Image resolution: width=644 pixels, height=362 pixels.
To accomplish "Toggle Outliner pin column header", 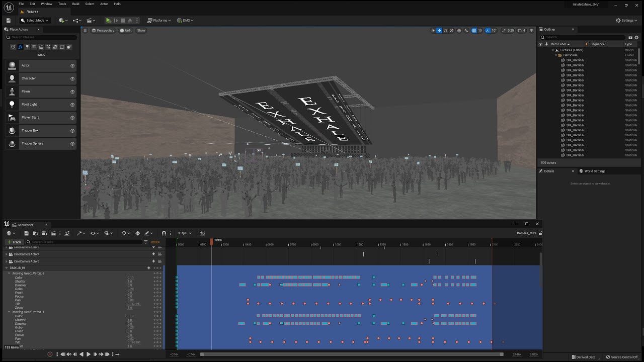I will (x=547, y=44).
